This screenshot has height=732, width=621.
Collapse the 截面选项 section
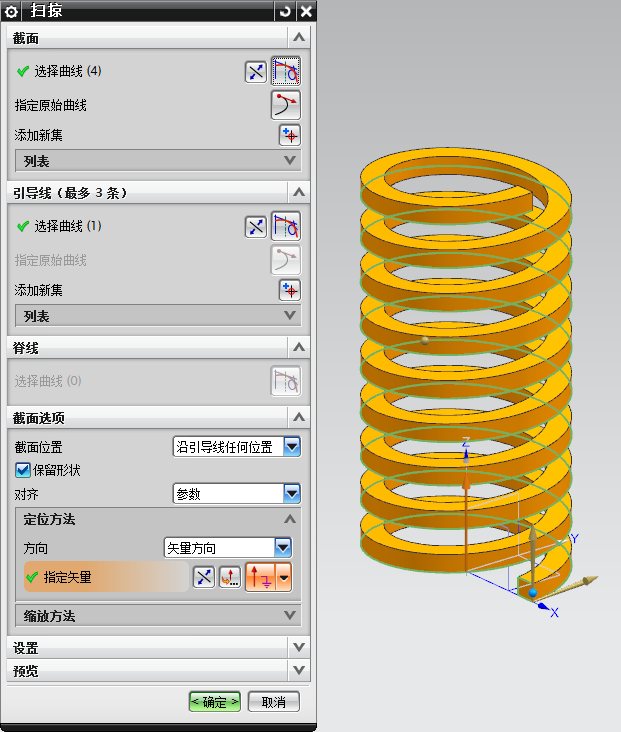tap(299, 417)
